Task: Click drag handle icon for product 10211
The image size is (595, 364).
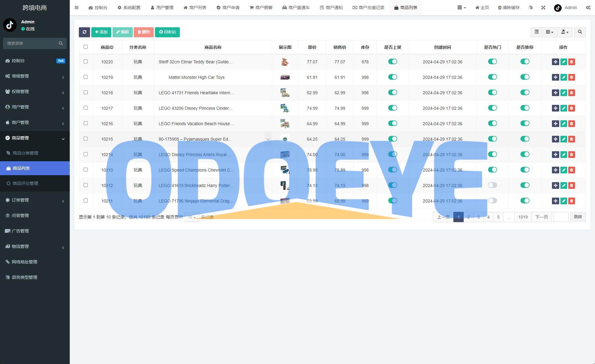Action: click(x=555, y=201)
